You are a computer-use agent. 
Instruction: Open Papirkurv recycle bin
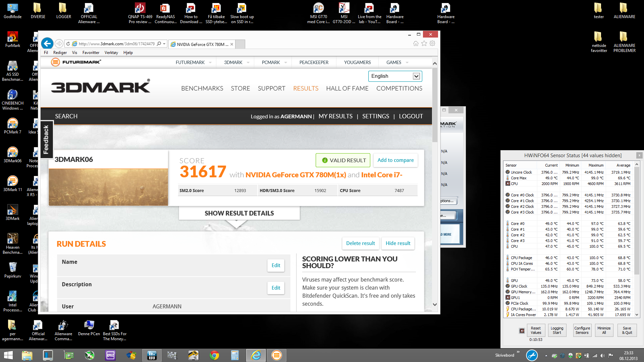[13, 270]
